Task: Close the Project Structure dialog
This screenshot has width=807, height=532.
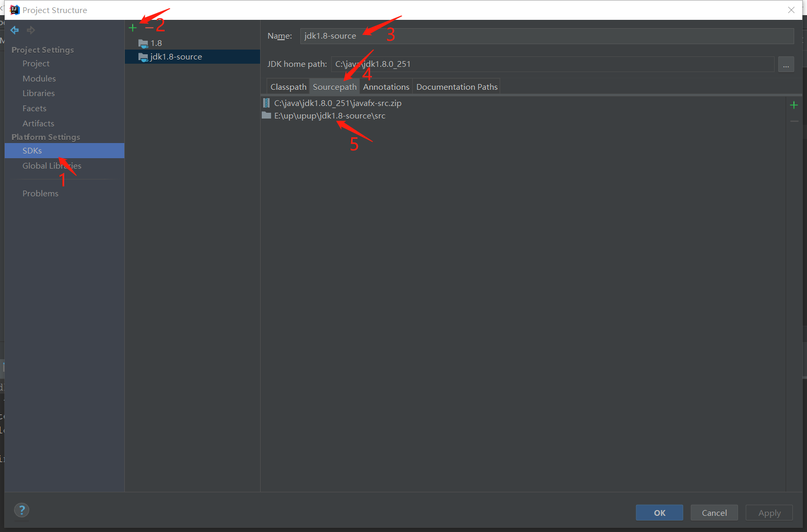Action: [x=791, y=10]
